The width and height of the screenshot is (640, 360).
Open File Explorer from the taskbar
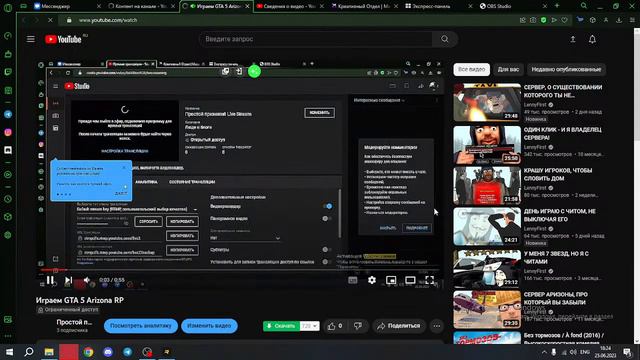pyautogui.click(x=49, y=351)
